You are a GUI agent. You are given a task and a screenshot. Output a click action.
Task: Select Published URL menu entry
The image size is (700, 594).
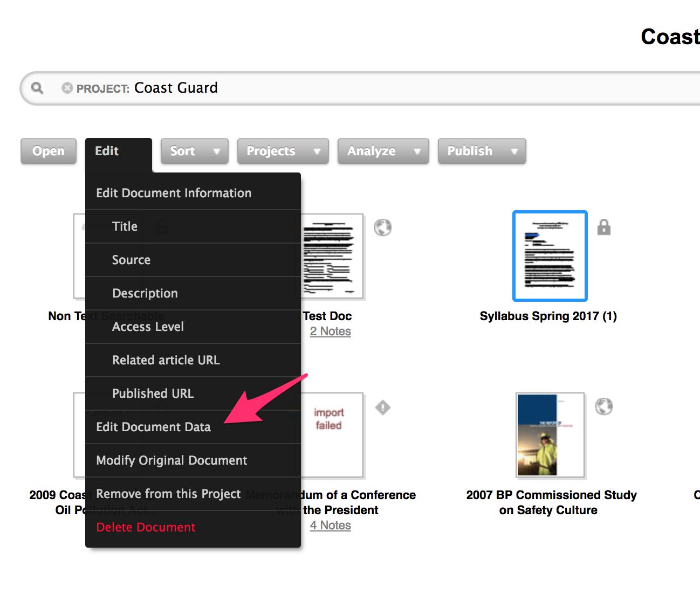pos(193,393)
